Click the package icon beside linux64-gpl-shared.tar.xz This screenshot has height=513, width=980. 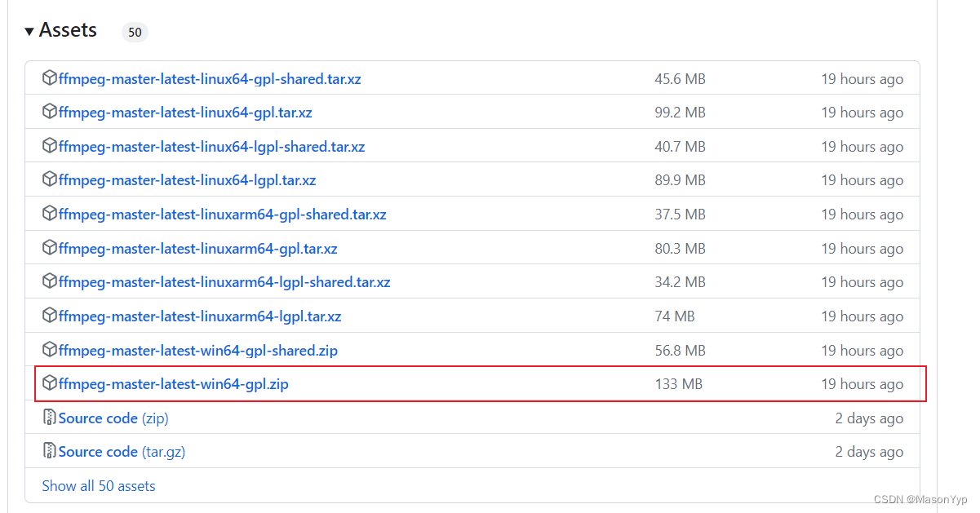point(50,78)
